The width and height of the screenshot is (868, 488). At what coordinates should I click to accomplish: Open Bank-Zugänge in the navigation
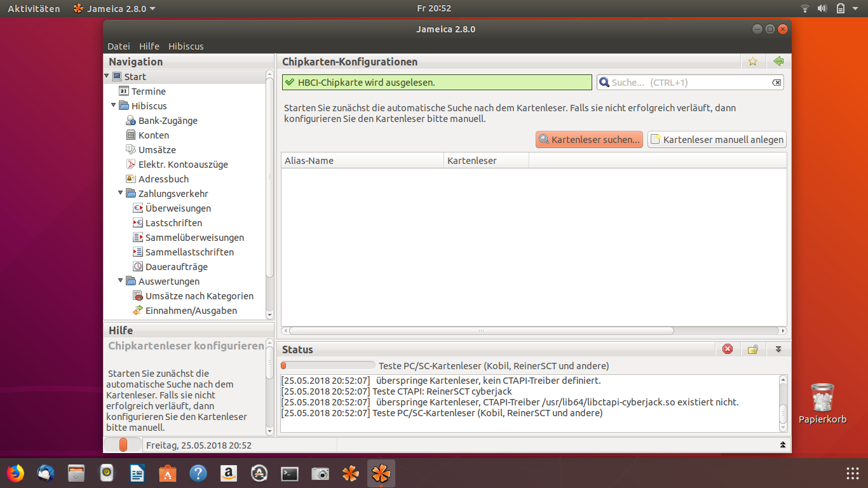161,121
